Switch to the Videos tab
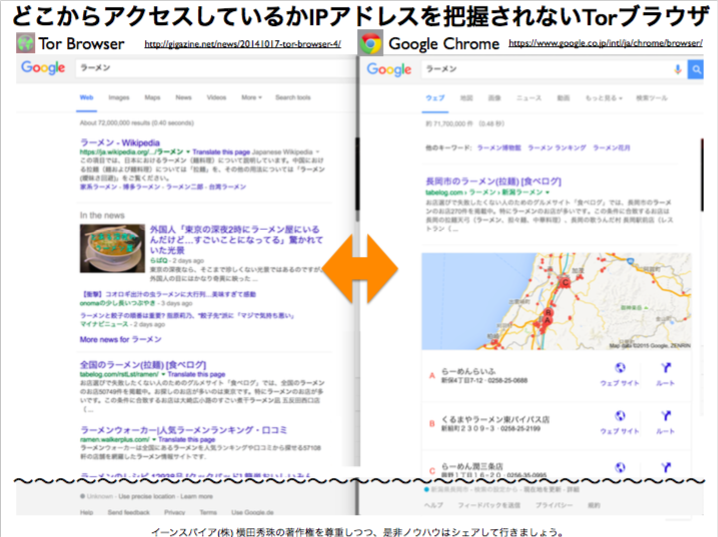 pyautogui.click(x=217, y=98)
